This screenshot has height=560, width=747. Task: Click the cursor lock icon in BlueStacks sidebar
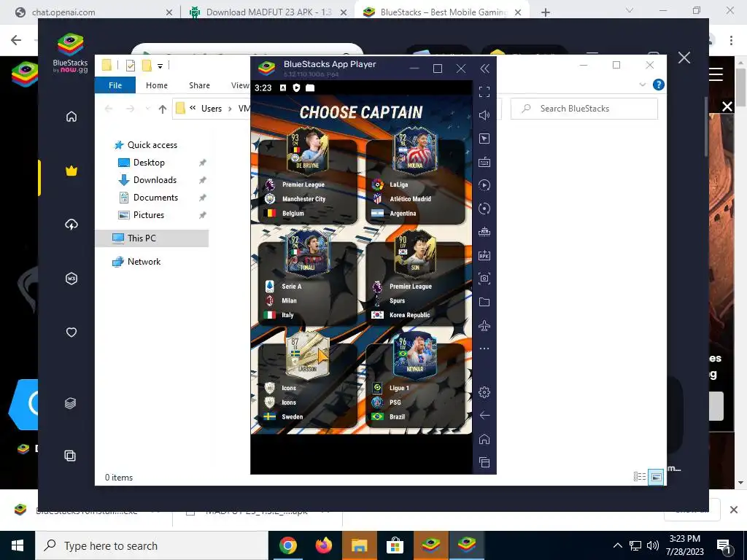[x=484, y=139]
